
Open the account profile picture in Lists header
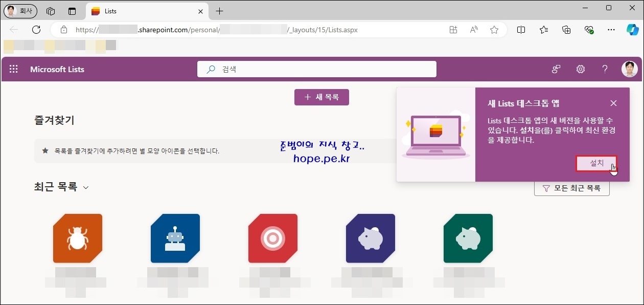(629, 69)
